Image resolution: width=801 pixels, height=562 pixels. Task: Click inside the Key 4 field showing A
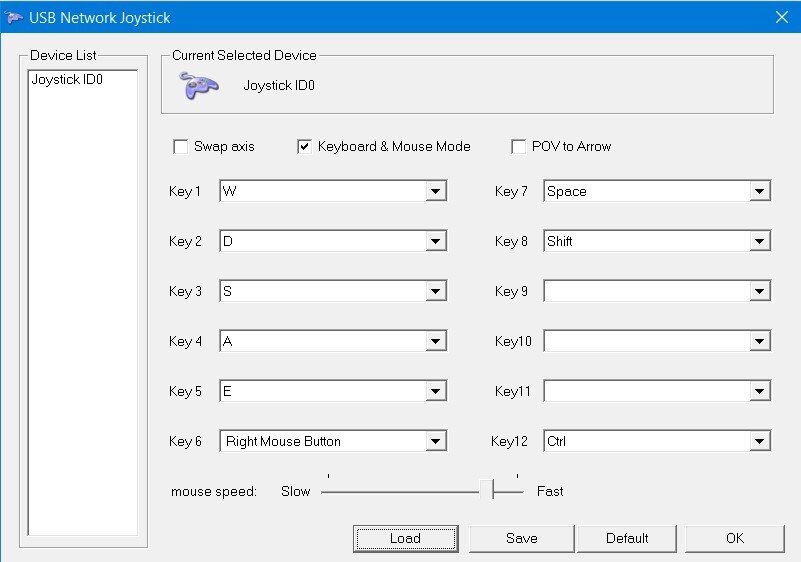(323, 341)
